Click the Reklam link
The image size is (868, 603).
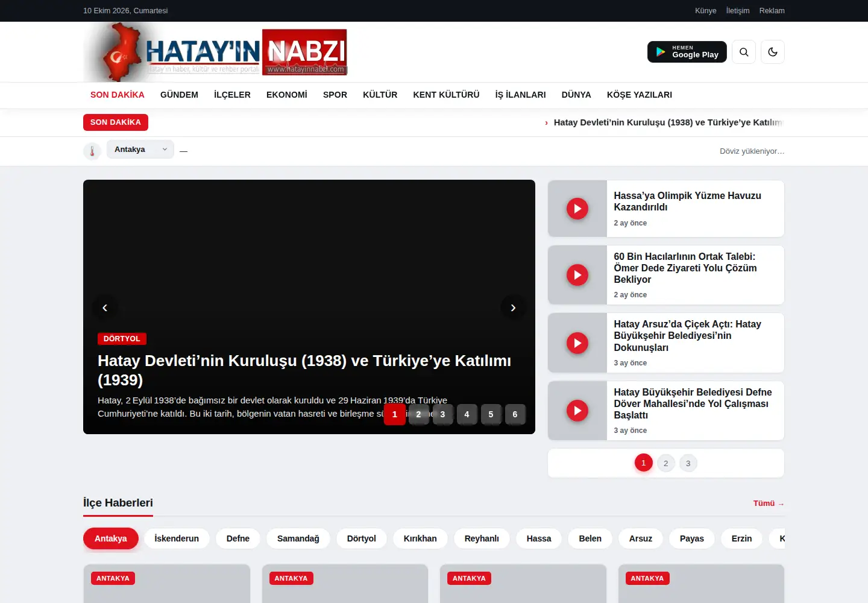click(772, 11)
